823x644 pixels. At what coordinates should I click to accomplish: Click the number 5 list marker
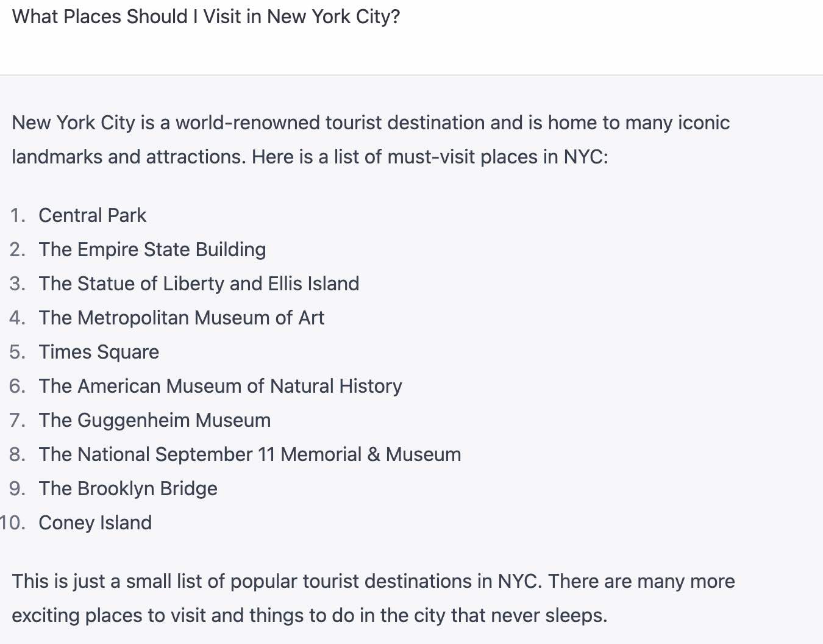(18, 352)
